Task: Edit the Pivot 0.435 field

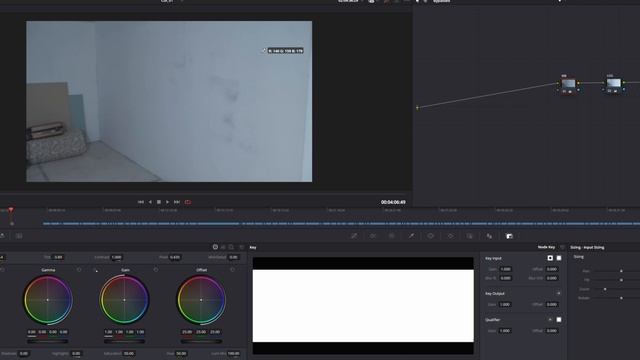Action: tap(175, 257)
